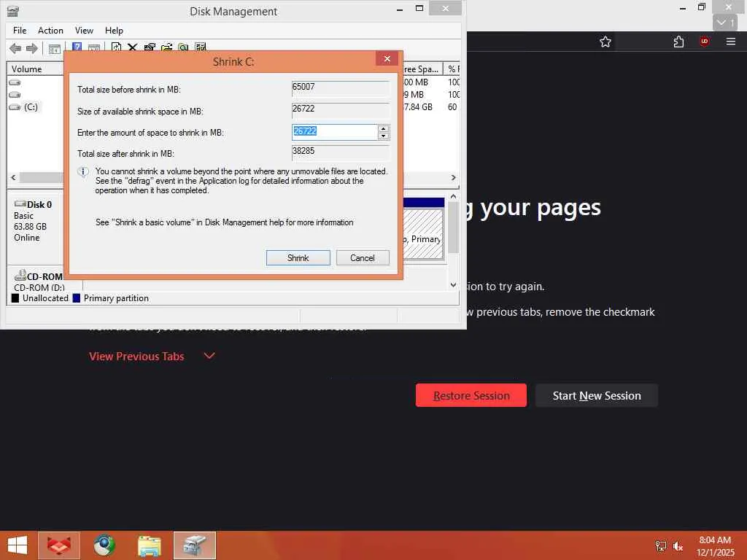Click the uBlock Origin extension icon
The image size is (747, 560).
[705, 42]
